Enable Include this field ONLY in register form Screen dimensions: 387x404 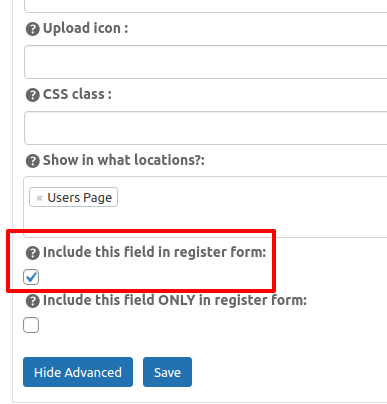pos(31,325)
